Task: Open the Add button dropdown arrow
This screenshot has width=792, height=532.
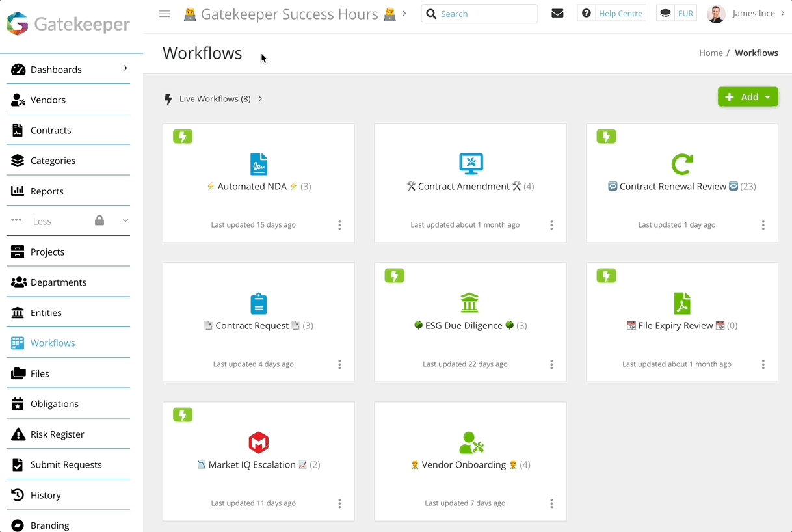Action: (x=769, y=96)
